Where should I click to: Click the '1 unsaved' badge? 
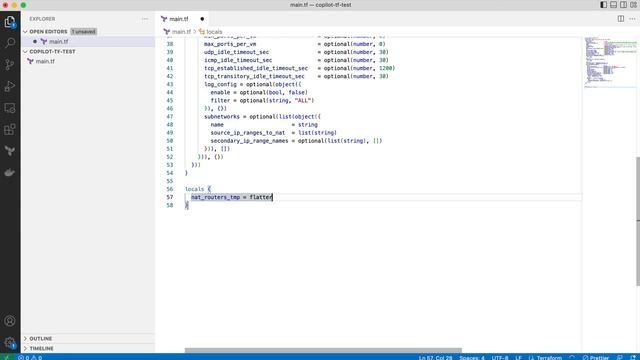[x=84, y=31]
